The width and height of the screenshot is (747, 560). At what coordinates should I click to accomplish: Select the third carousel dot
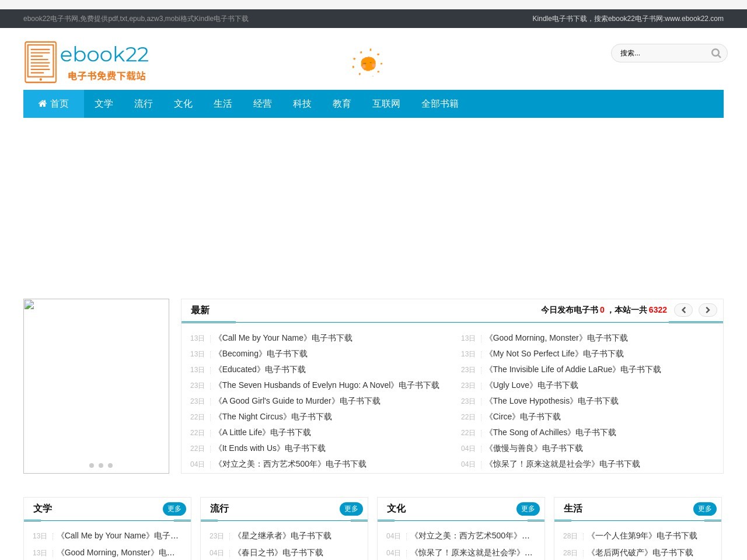(110, 465)
